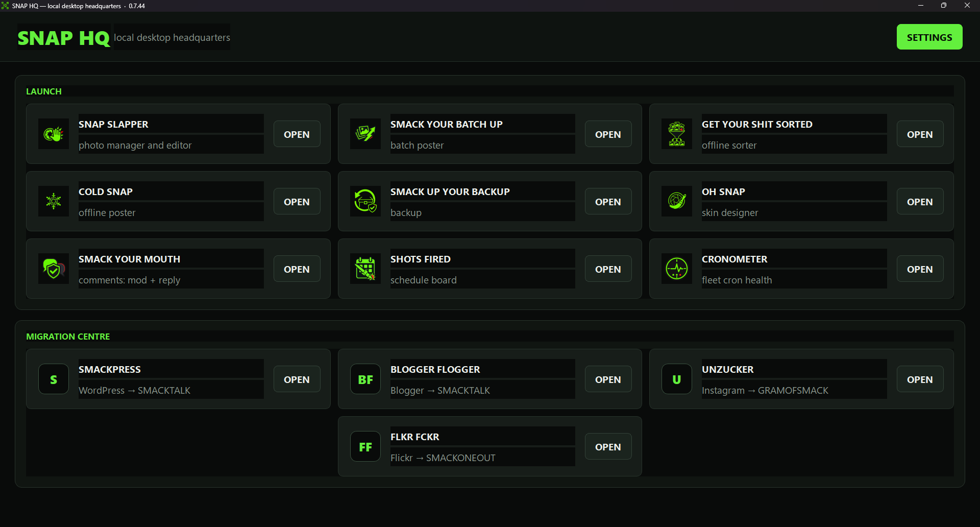Open FLKR FCKR Flickr migration
980x527 pixels.
point(608,446)
